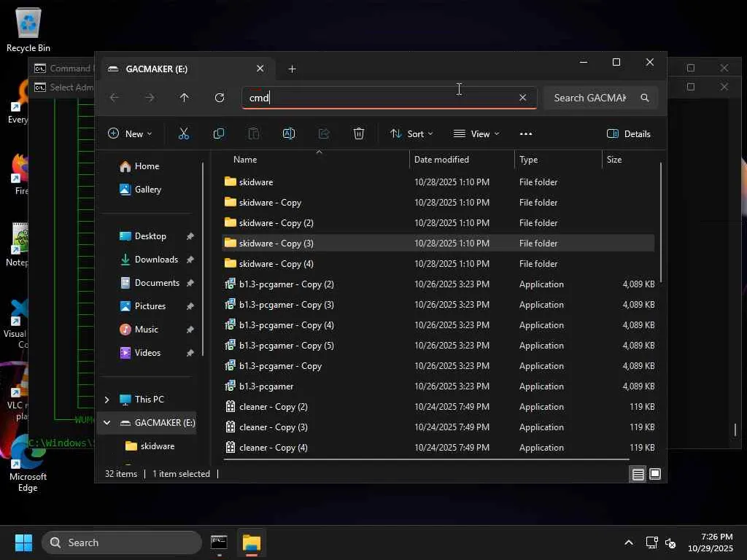Navigate up one folder level

click(x=185, y=98)
